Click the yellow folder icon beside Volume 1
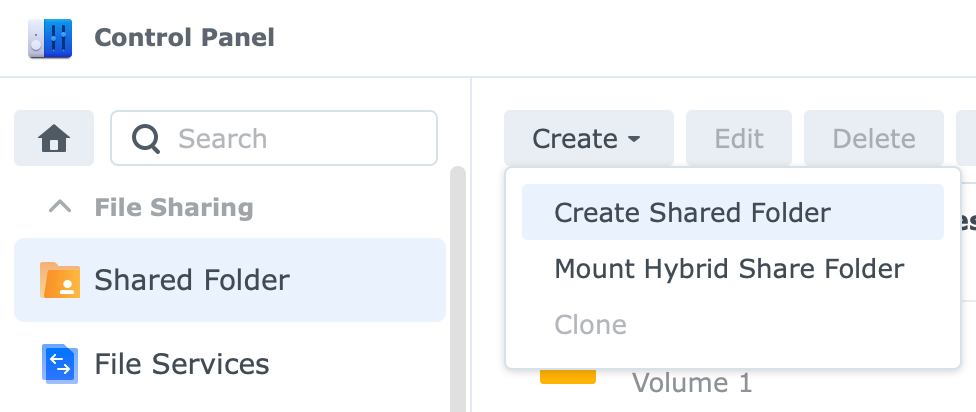 (x=568, y=376)
